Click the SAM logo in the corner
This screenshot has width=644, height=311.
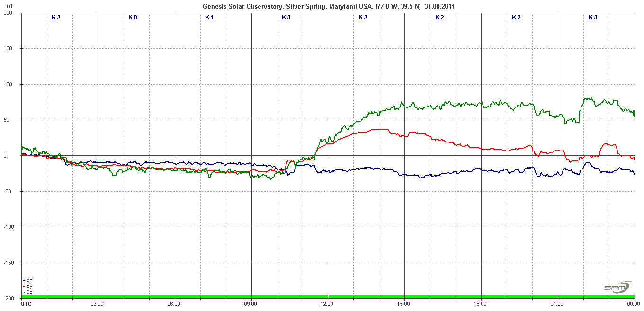click(x=617, y=287)
